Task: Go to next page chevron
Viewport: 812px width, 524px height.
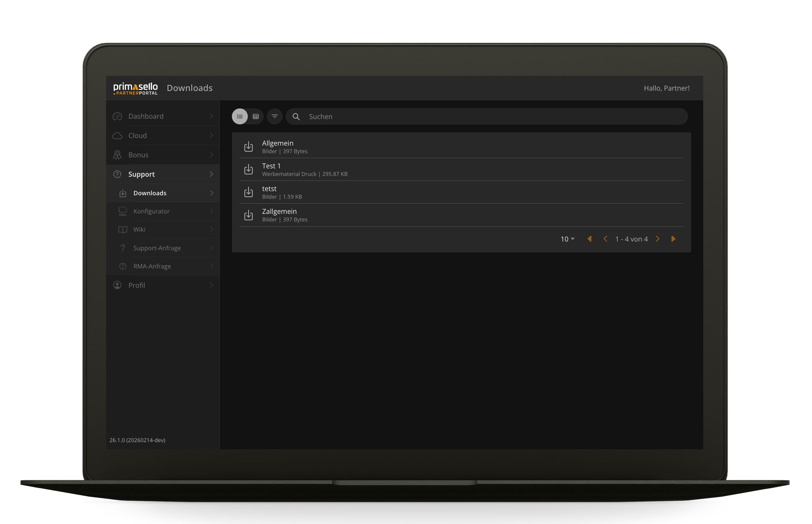Action: [x=658, y=239]
